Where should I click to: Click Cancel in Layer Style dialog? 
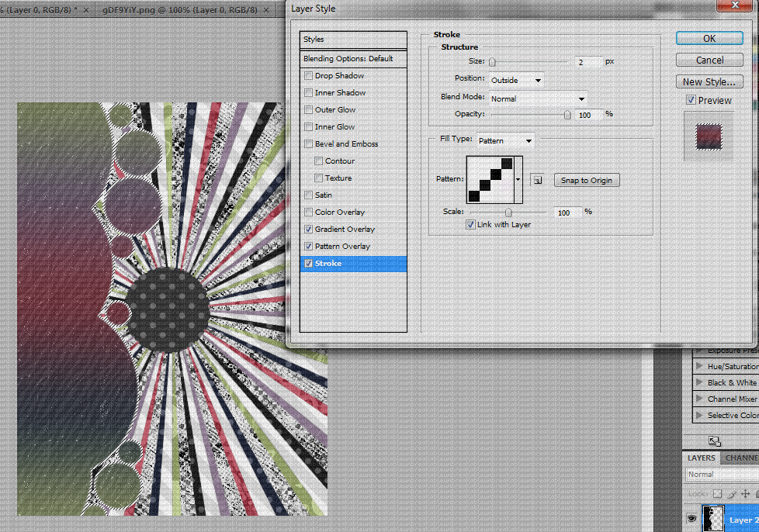pyautogui.click(x=709, y=60)
